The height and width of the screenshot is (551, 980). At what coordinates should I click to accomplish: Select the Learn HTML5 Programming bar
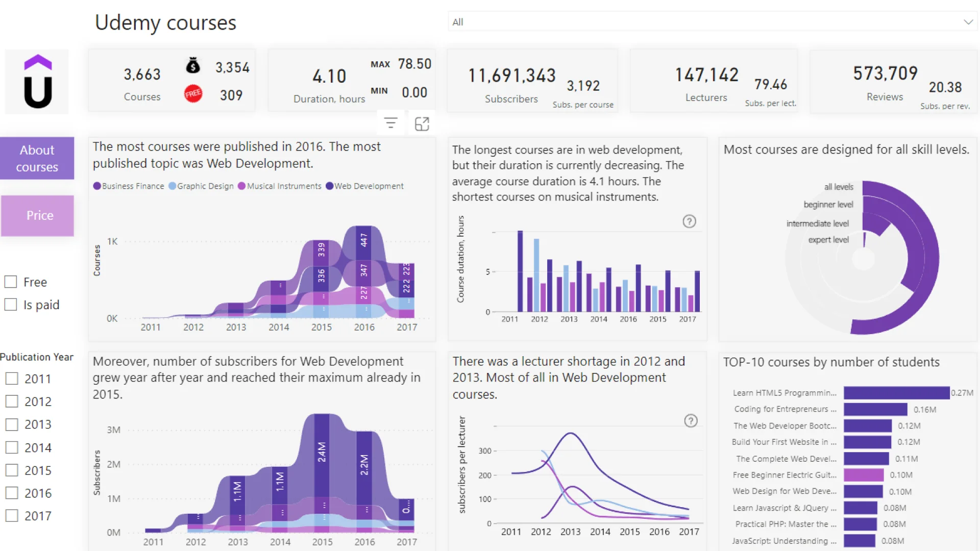tap(896, 393)
